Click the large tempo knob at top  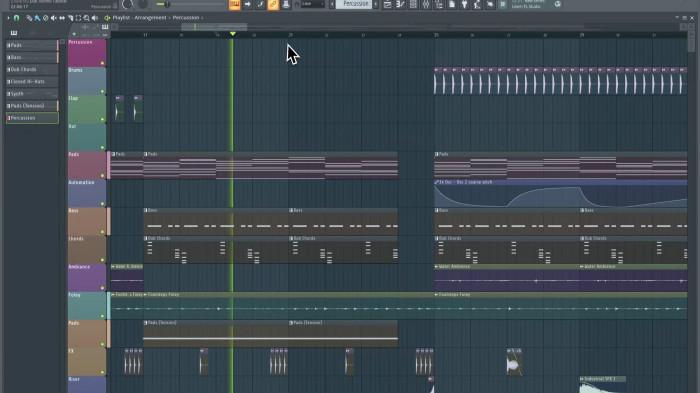point(127,4)
